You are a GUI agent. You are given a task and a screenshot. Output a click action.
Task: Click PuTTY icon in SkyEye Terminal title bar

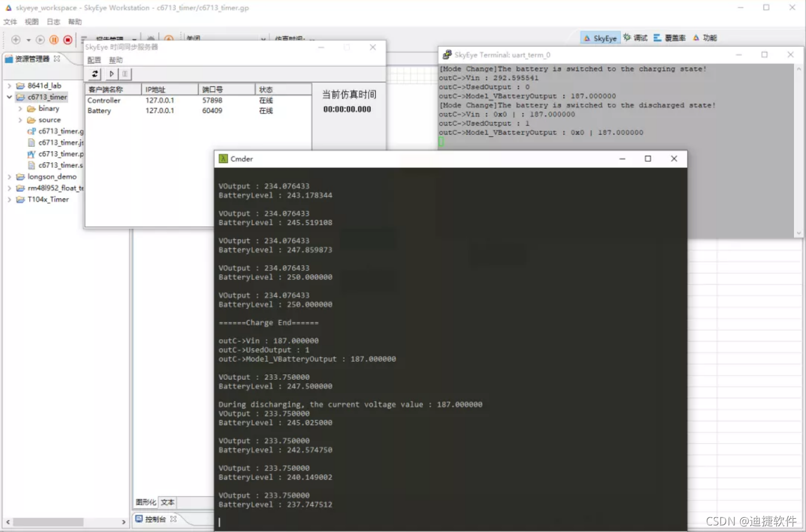[x=448, y=54]
